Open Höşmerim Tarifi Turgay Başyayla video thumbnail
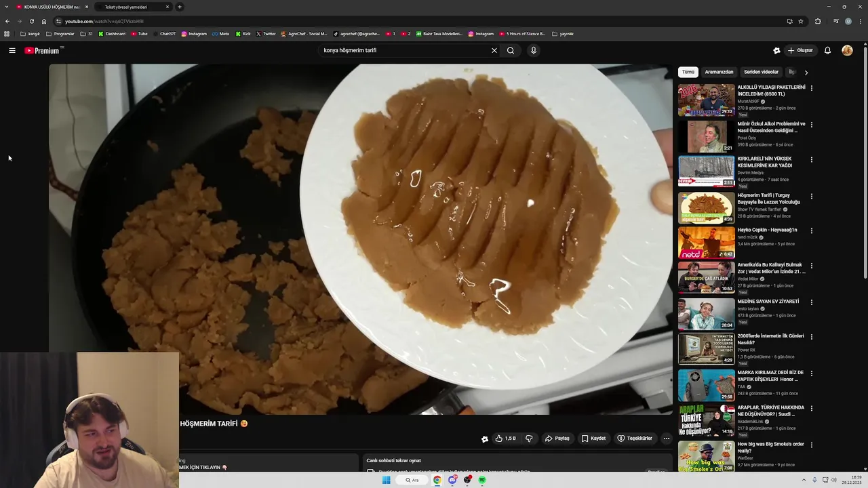868x488 pixels. tap(706, 208)
